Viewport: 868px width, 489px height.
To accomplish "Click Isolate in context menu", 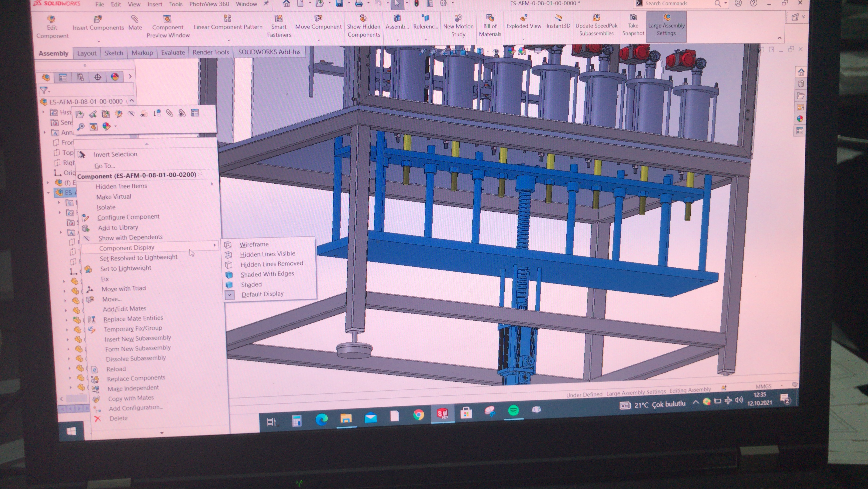I will [x=106, y=207].
